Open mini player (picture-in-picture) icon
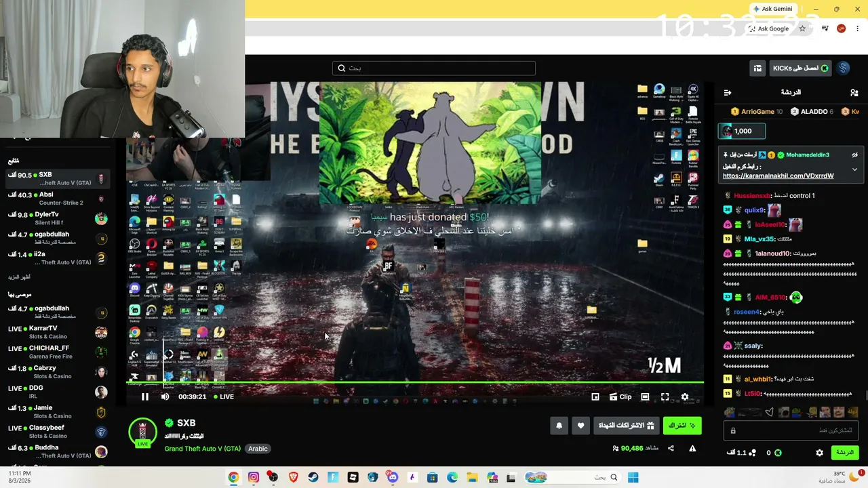The image size is (868, 488). coord(595,397)
